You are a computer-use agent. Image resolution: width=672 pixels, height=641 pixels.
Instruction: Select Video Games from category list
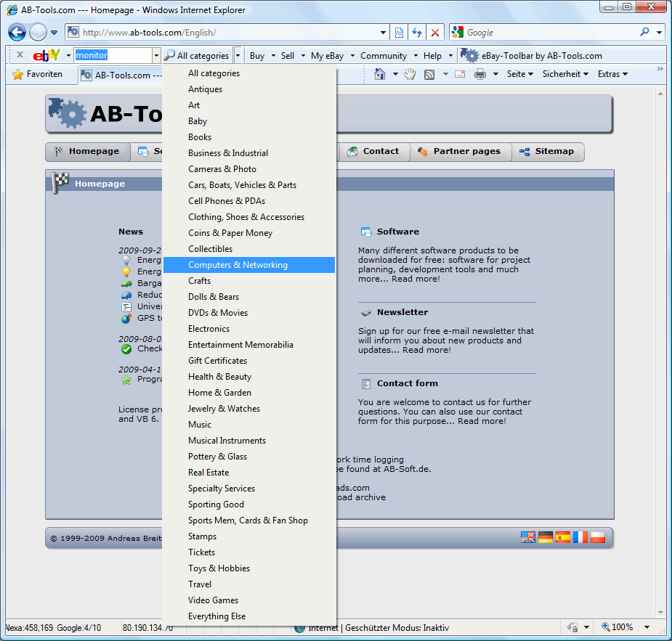(213, 600)
